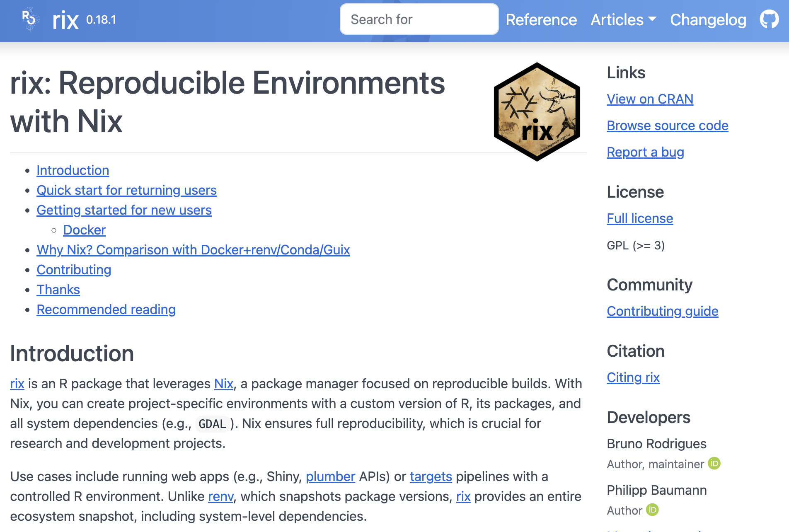This screenshot has height=532, width=789.
Task: Click the Report a bug link
Action: coord(645,152)
